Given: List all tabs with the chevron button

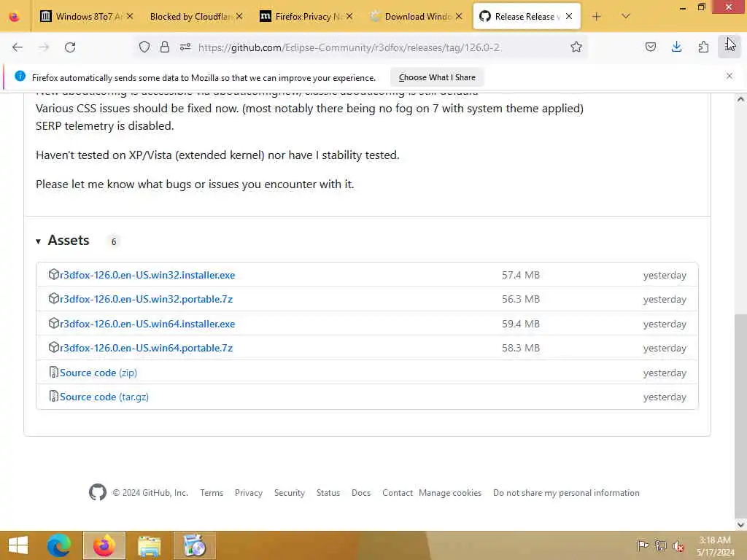Looking at the screenshot, I should 626,17.
